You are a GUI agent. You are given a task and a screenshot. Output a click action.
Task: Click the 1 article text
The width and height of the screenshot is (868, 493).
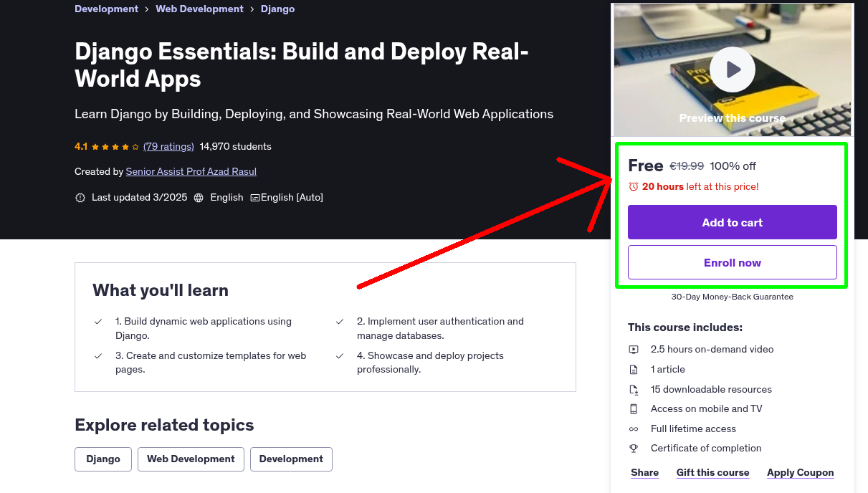coord(667,370)
